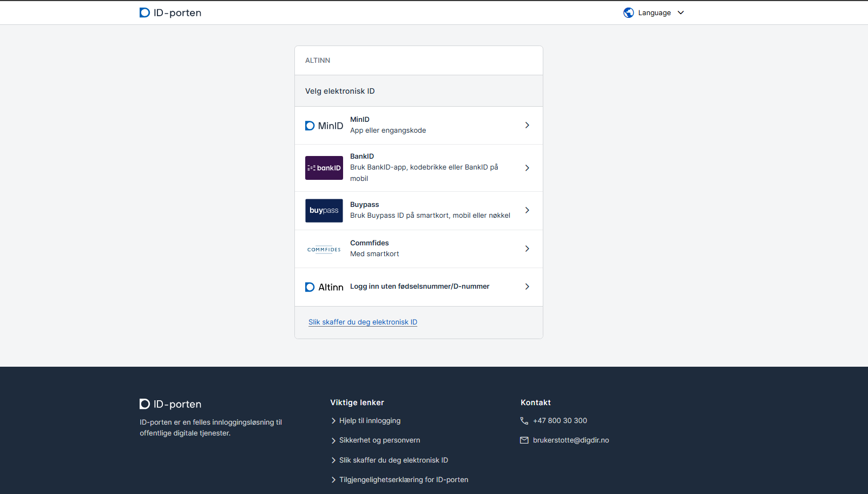Select the Buypass logo icon
This screenshot has height=494, width=868.
pyautogui.click(x=324, y=211)
